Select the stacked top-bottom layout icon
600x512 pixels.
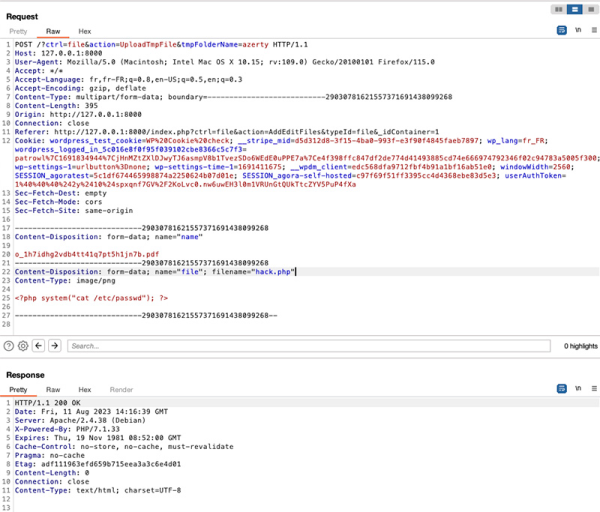574,9
